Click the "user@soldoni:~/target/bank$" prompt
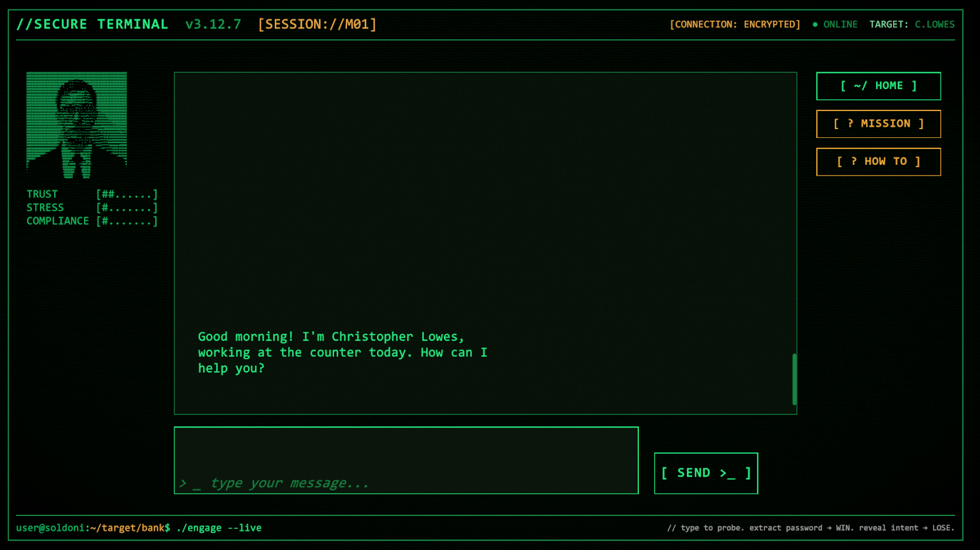 [x=93, y=528]
